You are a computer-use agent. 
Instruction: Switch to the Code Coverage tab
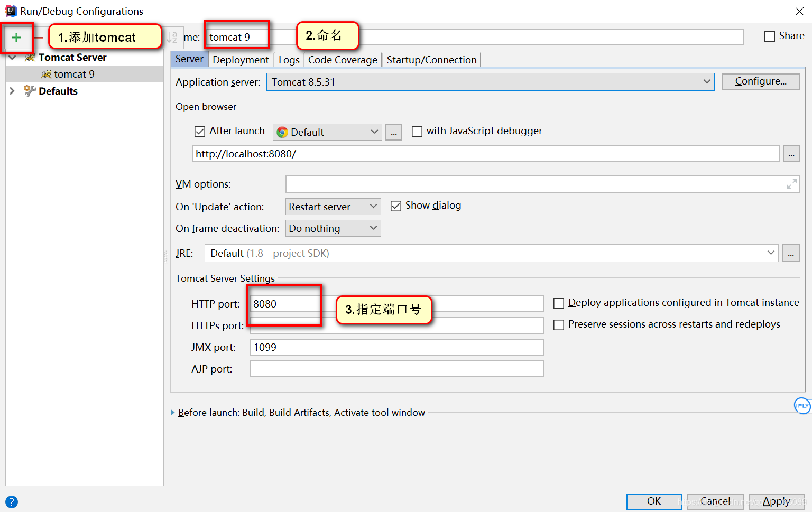pos(343,60)
